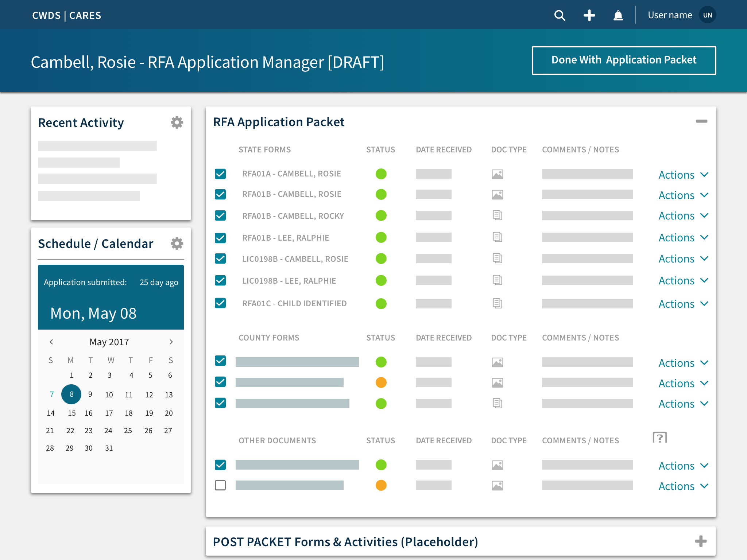Click document icon for RFA01B Cambell, Rocky
The width and height of the screenshot is (747, 560).
pyautogui.click(x=498, y=215)
